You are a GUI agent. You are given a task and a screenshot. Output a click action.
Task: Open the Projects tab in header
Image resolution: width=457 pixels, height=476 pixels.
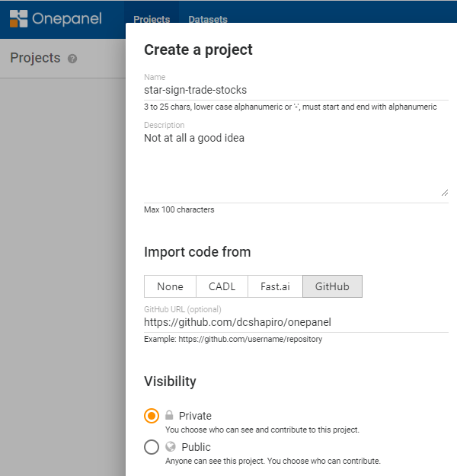point(151,20)
